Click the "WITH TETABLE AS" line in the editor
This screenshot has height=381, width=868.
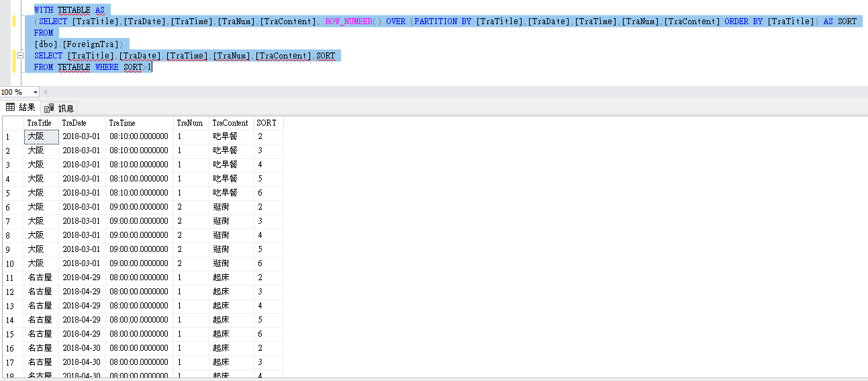tap(70, 10)
